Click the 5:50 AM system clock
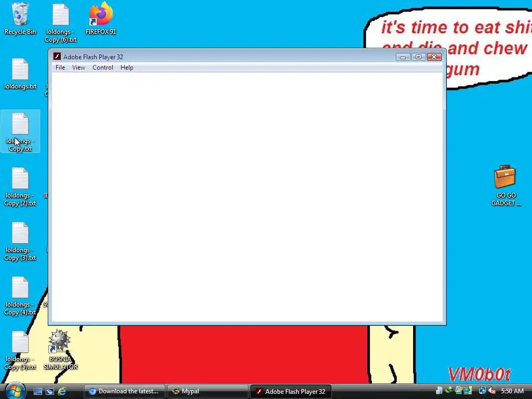This screenshot has width=532, height=399. click(512, 391)
